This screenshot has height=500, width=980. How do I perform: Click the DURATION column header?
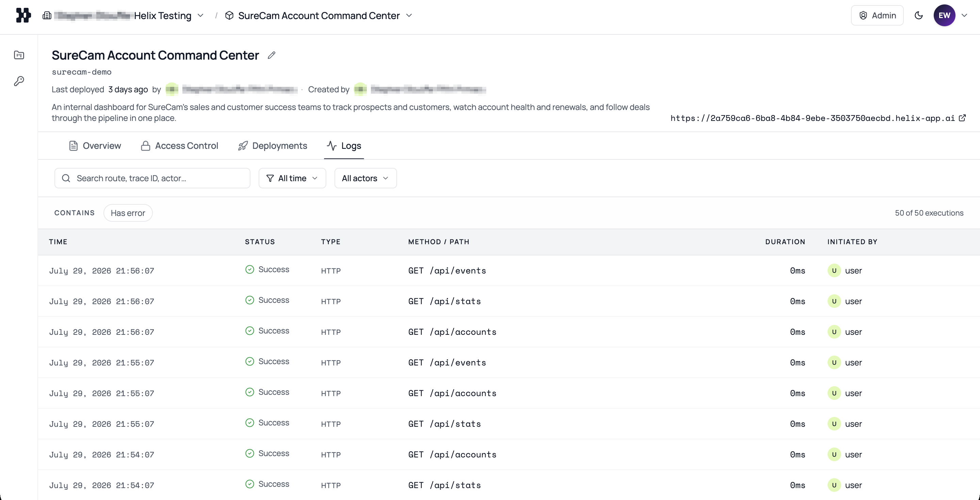[785, 242]
